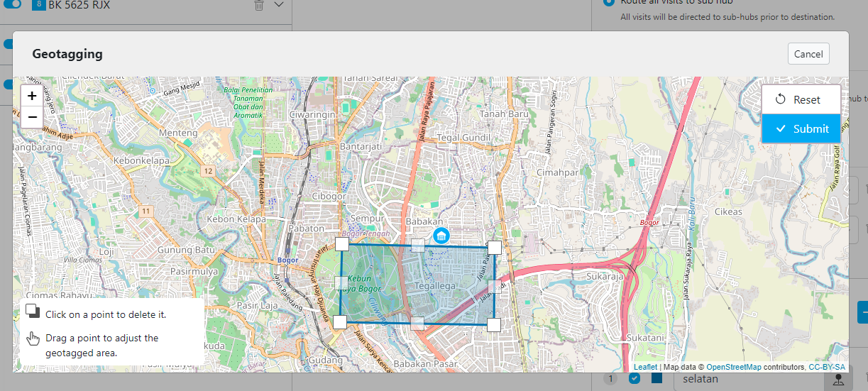Submit the geotagged area
The width and height of the screenshot is (868, 391).
(801, 128)
